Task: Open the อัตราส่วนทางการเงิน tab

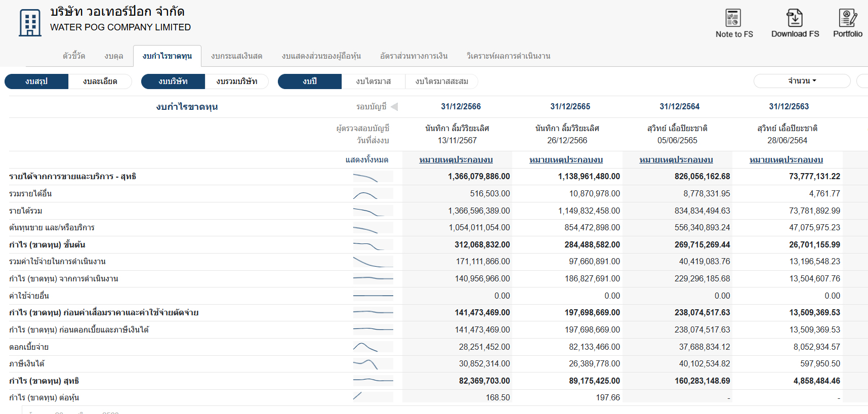Action: pyautogui.click(x=414, y=56)
